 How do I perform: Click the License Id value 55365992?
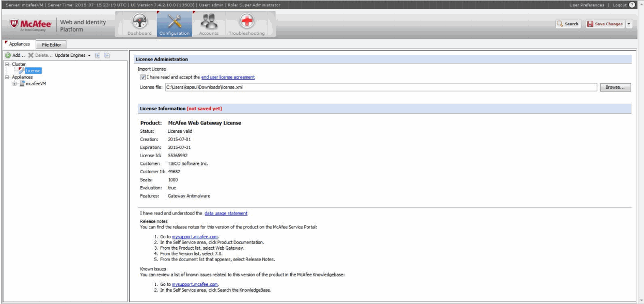(179, 156)
